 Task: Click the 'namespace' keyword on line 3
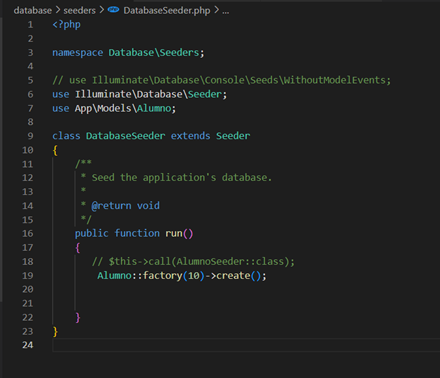tap(78, 53)
